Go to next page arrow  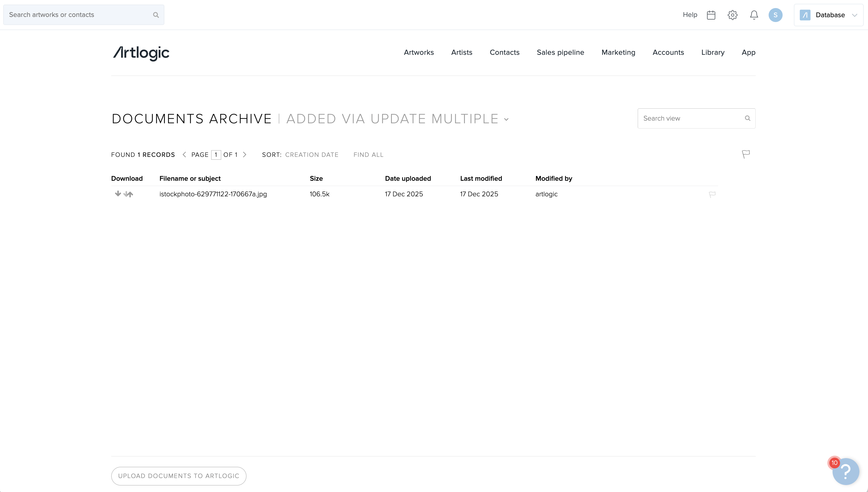point(245,154)
